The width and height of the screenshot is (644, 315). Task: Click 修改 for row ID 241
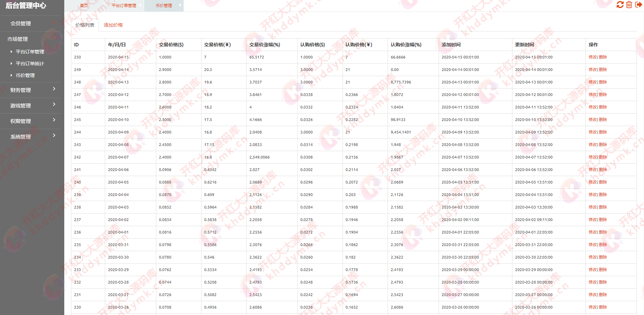(593, 170)
